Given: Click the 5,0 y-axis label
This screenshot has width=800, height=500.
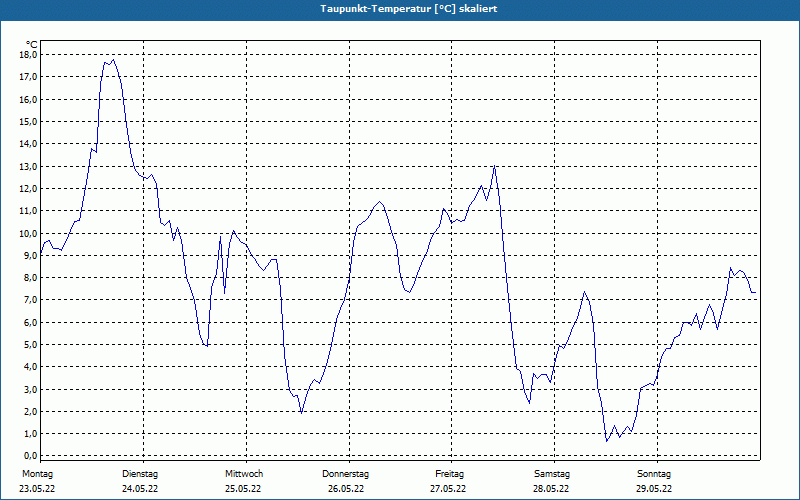Looking at the screenshot, I should point(31,344).
